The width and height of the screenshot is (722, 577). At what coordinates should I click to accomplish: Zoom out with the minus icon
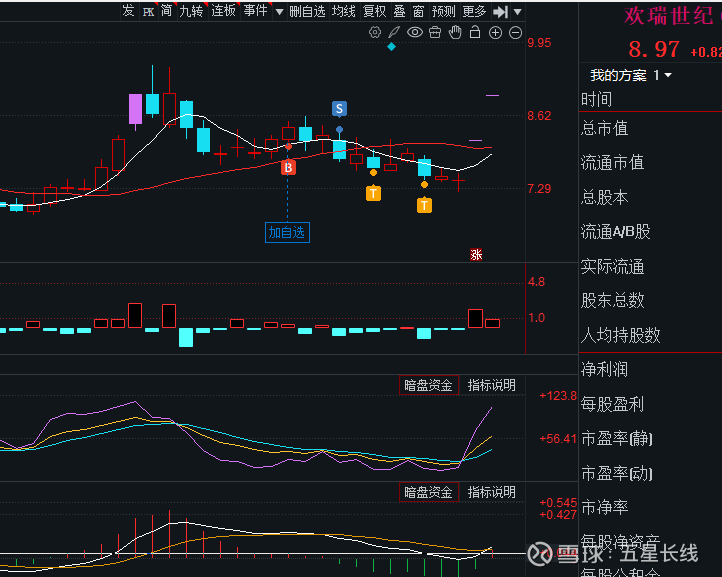pyautogui.click(x=515, y=32)
